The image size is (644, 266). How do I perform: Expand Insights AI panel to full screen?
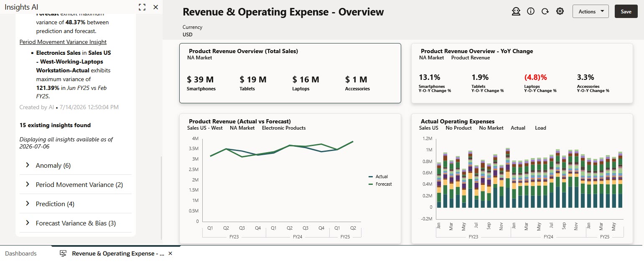[x=142, y=7]
